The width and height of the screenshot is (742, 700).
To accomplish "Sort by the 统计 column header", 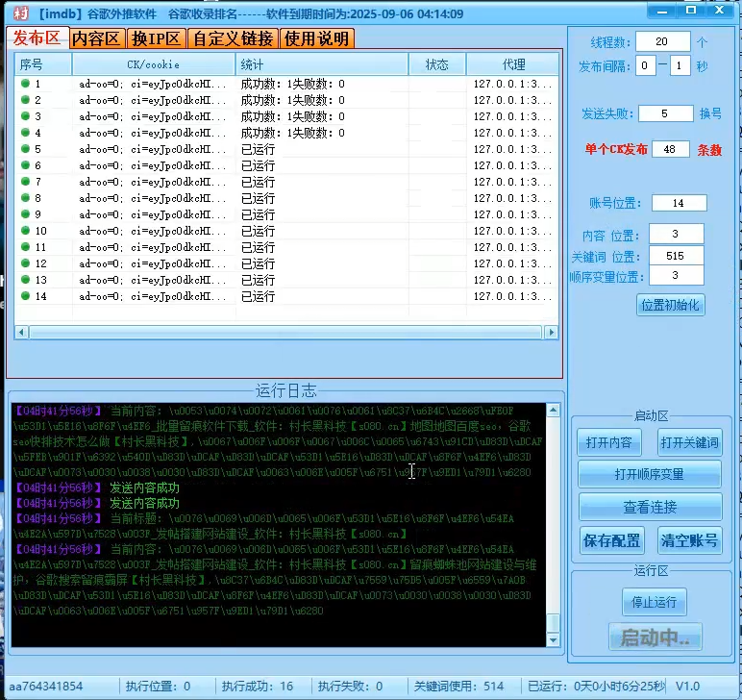I will point(321,64).
